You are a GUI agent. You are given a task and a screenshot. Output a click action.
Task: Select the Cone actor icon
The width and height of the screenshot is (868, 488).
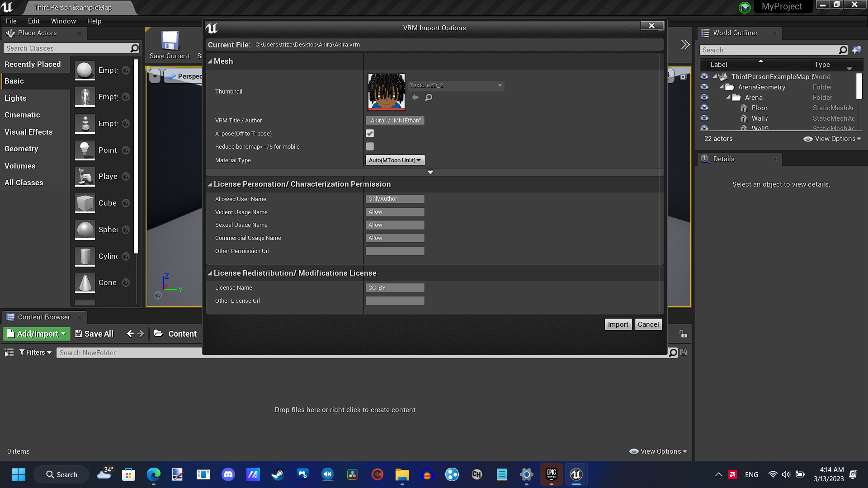pos(85,282)
